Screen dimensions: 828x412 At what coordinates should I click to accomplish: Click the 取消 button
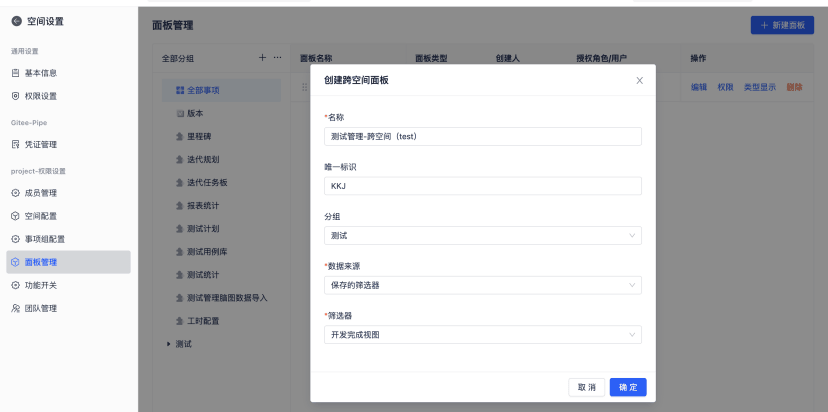click(586, 387)
